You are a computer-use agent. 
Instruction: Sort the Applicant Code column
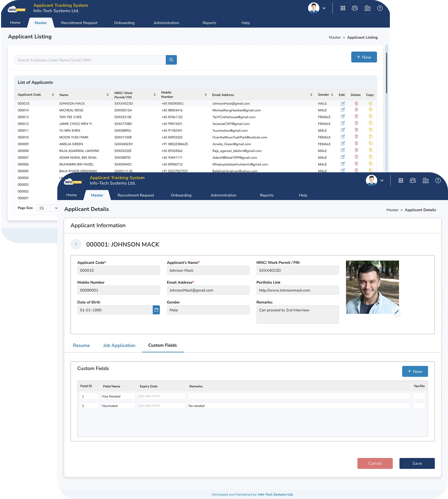[53, 94]
